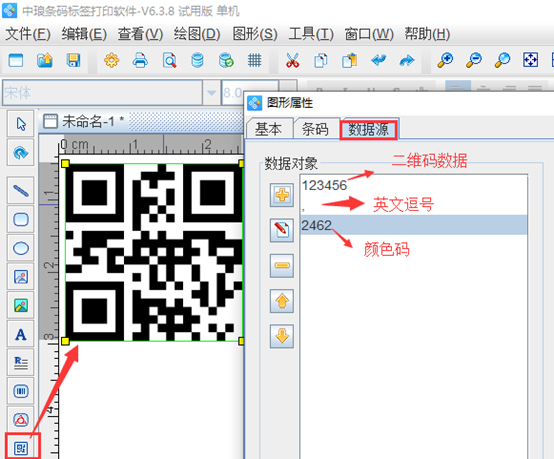Undo the last action with the back arrow
The image size is (554, 459).
pyautogui.click(x=378, y=60)
